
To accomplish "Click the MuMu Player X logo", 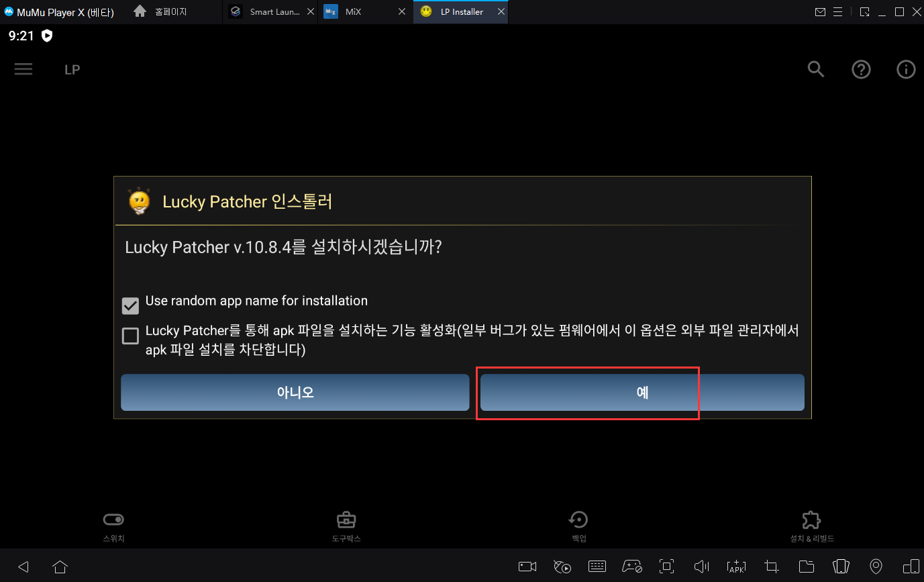I will coord(9,11).
